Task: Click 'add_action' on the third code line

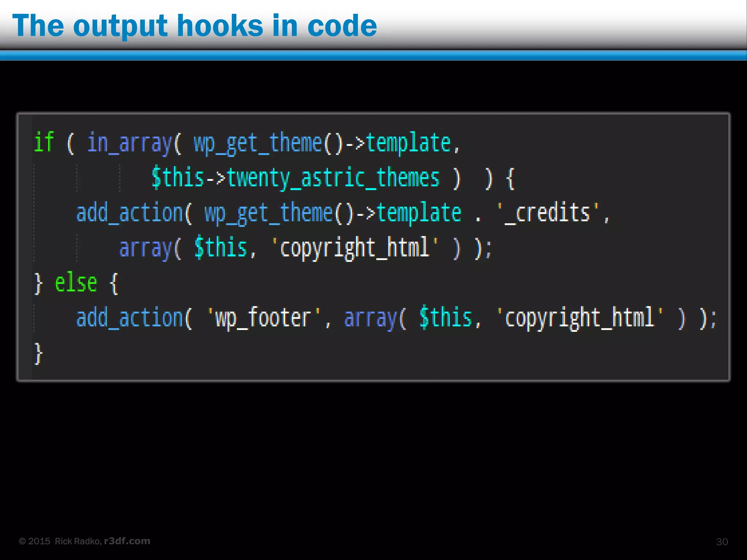Action: (129, 213)
